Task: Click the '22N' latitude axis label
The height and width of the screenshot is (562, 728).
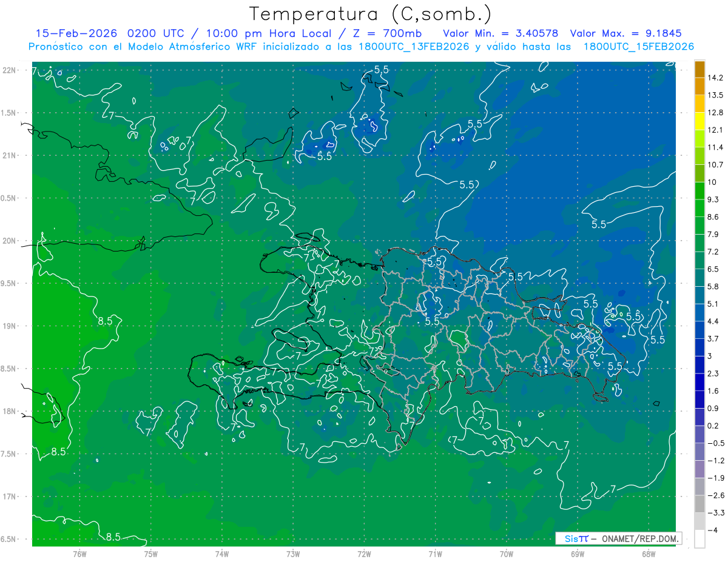Action: tap(10, 70)
